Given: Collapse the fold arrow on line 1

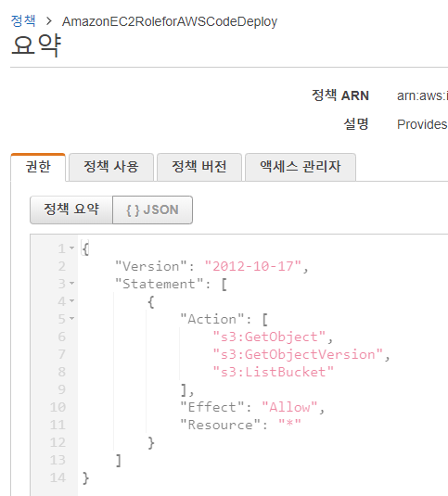Looking at the screenshot, I should click(72, 248).
